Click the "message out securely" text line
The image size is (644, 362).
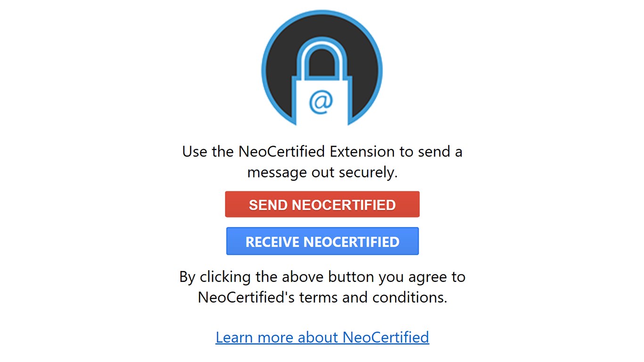click(x=322, y=173)
